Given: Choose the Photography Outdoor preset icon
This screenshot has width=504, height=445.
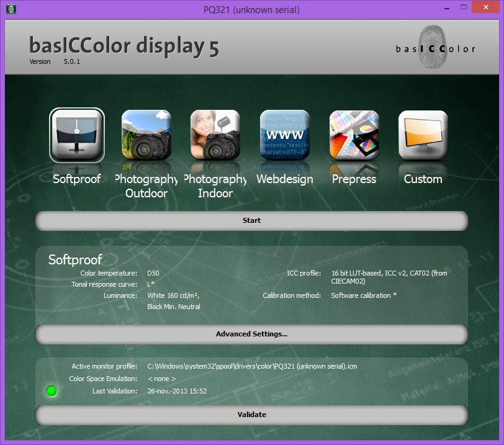Looking at the screenshot, I should click(146, 135).
